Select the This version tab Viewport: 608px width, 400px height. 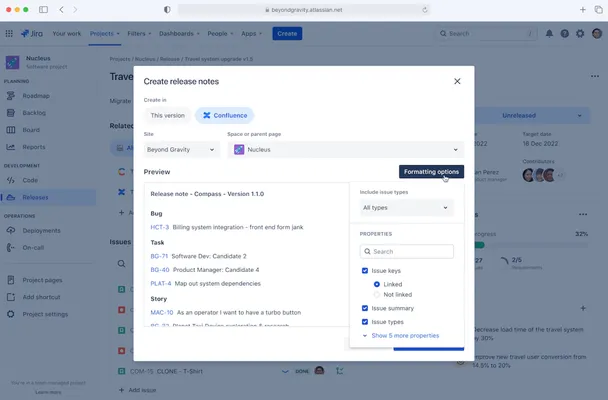pos(168,116)
